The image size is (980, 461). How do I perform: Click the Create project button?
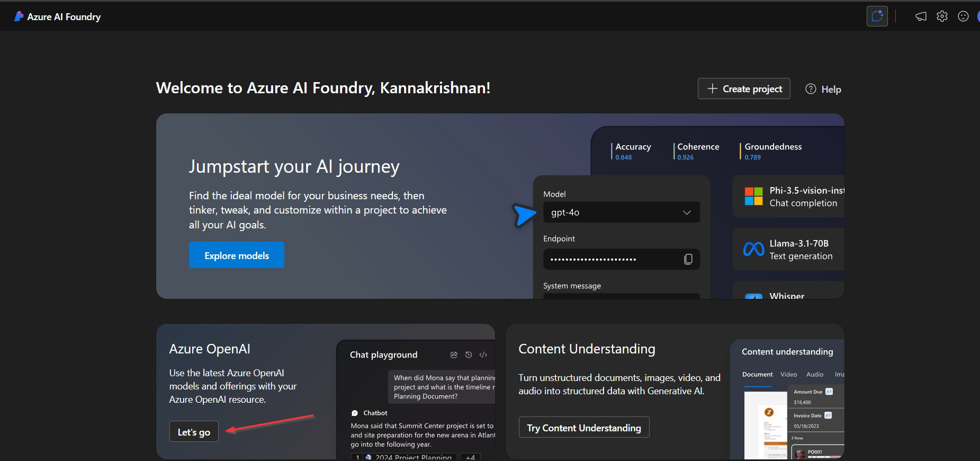(x=744, y=88)
